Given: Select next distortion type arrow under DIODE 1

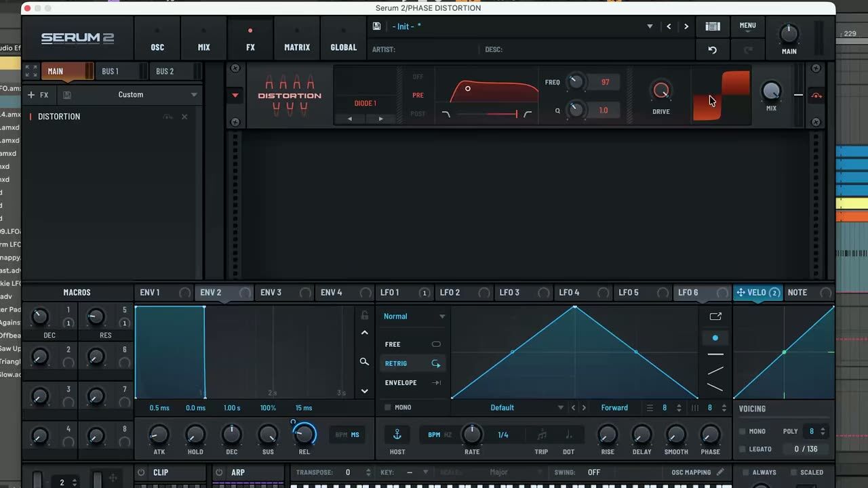Looking at the screenshot, I should (380, 119).
